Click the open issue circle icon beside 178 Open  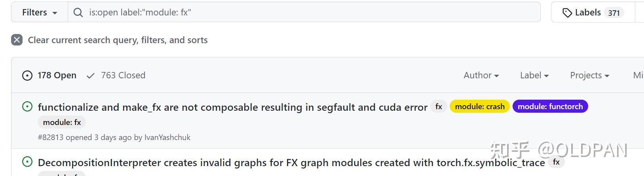click(27, 76)
